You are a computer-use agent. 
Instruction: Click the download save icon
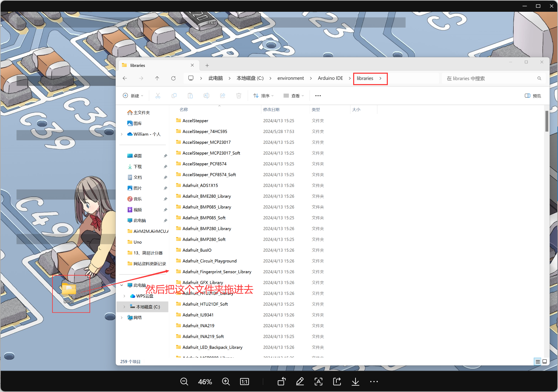[355, 382]
